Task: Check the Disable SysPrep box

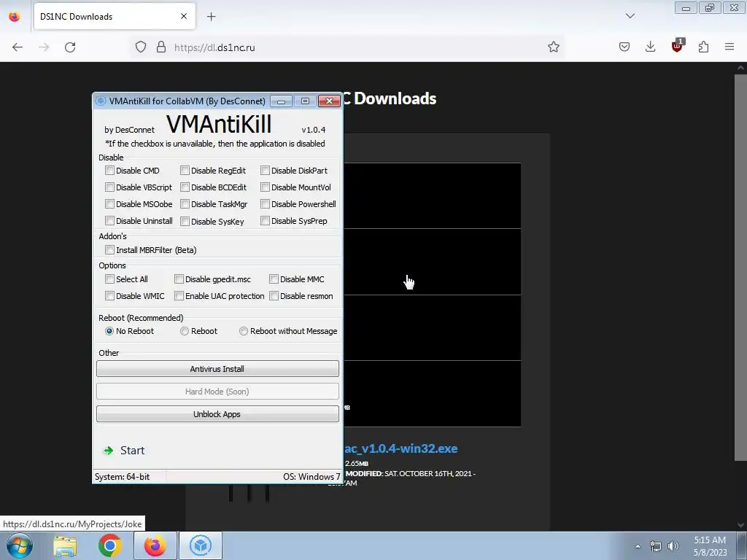Action: click(x=266, y=221)
